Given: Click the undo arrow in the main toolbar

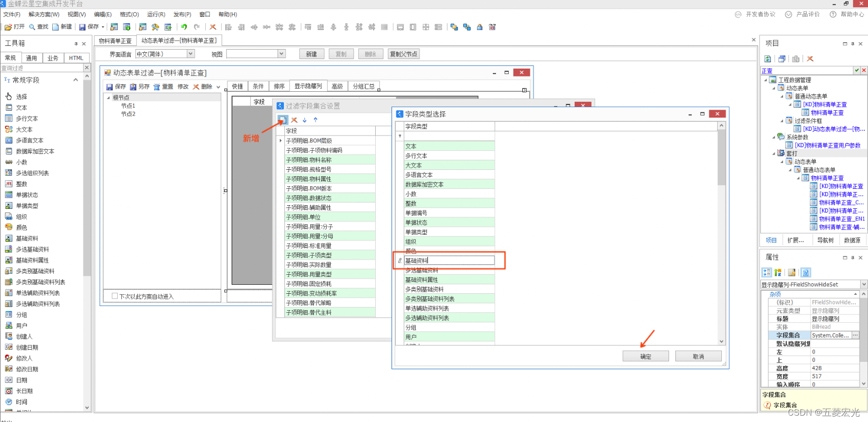Looking at the screenshot, I should pos(184,27).
